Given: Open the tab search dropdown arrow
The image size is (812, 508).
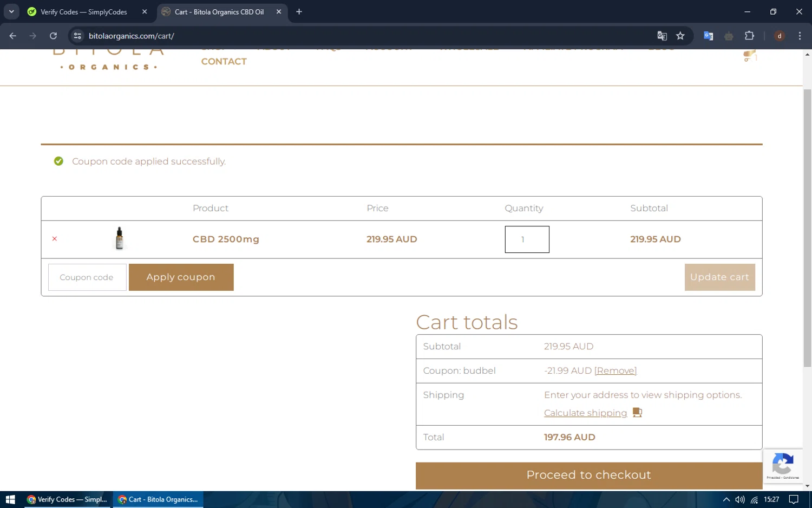Looking at the screenshot, I should point(11,11).
